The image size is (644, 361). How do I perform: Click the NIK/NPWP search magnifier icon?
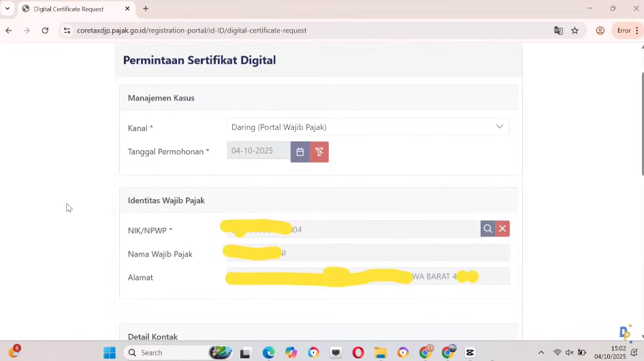487,229
